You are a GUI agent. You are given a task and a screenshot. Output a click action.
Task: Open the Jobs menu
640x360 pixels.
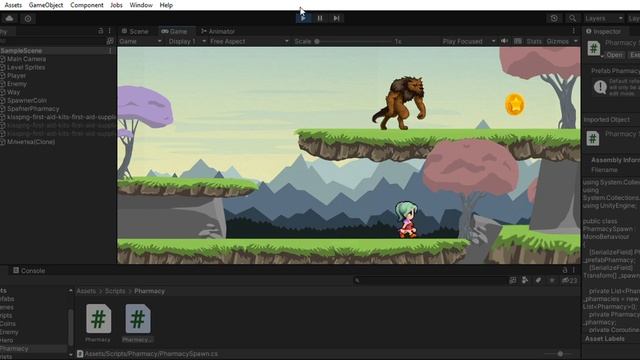click(116, 5)
